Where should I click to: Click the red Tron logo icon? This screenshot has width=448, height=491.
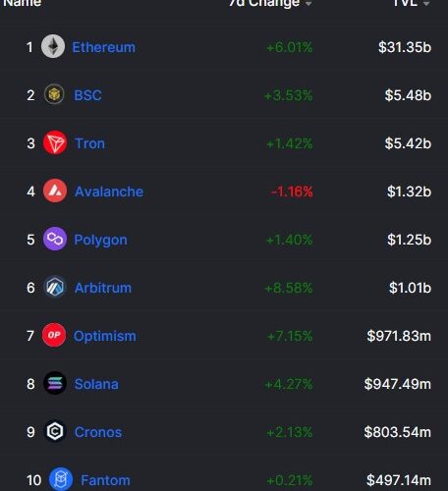(55, 142)
